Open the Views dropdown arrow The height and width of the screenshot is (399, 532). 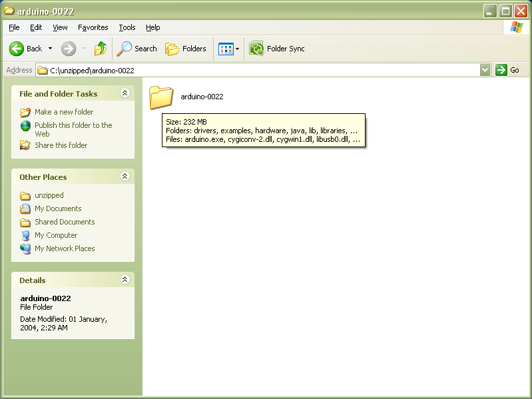pos(238,49)
